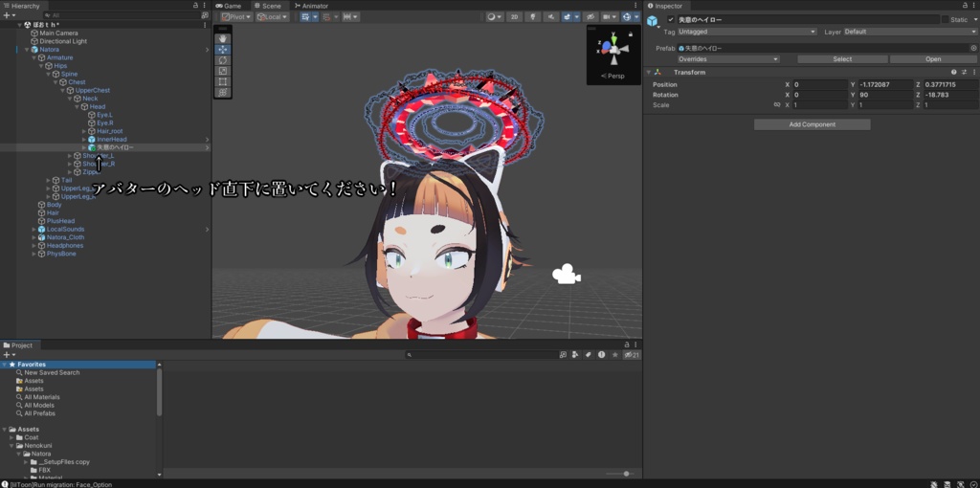Image resolution: width=980 pixels, height=488 pixels.
Task: Toggle the Scale constrain proportions link icon
Action: click(x=777, y=105)
